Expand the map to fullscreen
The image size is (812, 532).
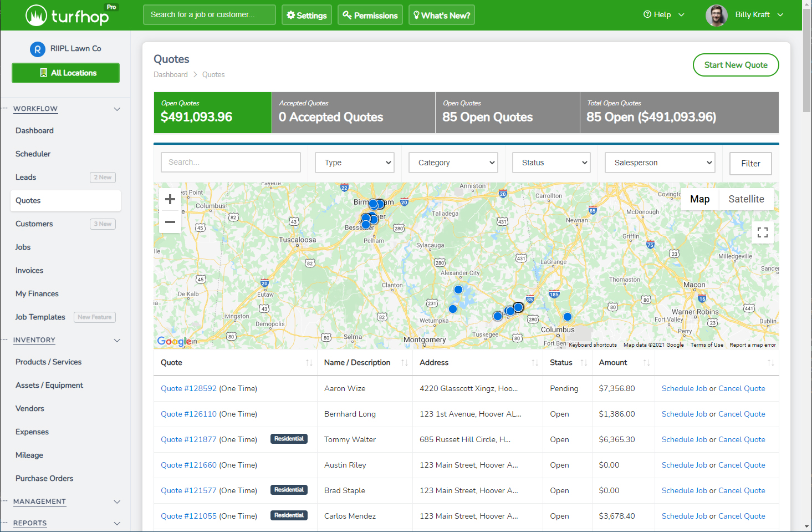point(763,232)
